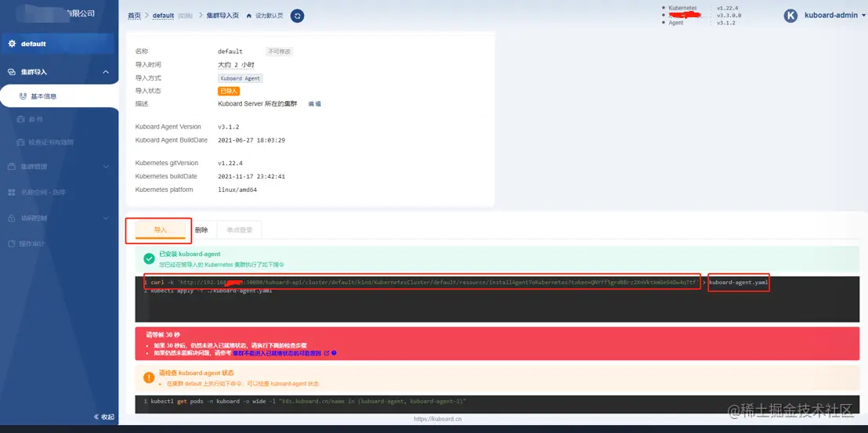Open 集群不能进入已就绪状态的可能原因 link
Image resolution: width=868 pixels, height=433 pixels.
pos(277,353)
